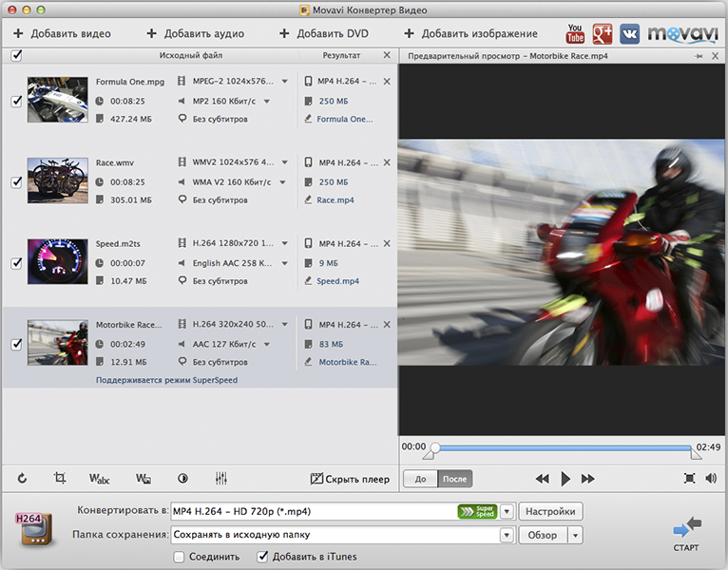The width and height of the screenshot is (728, 570).
Task: Click Добавить видео in top toolbar
Action: point(62,34)
